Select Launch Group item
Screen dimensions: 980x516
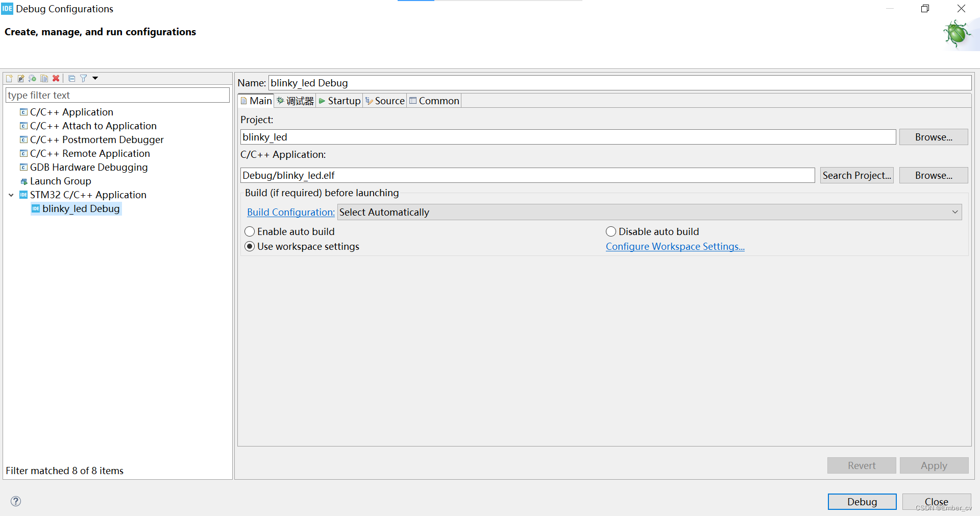click(61, 181)
